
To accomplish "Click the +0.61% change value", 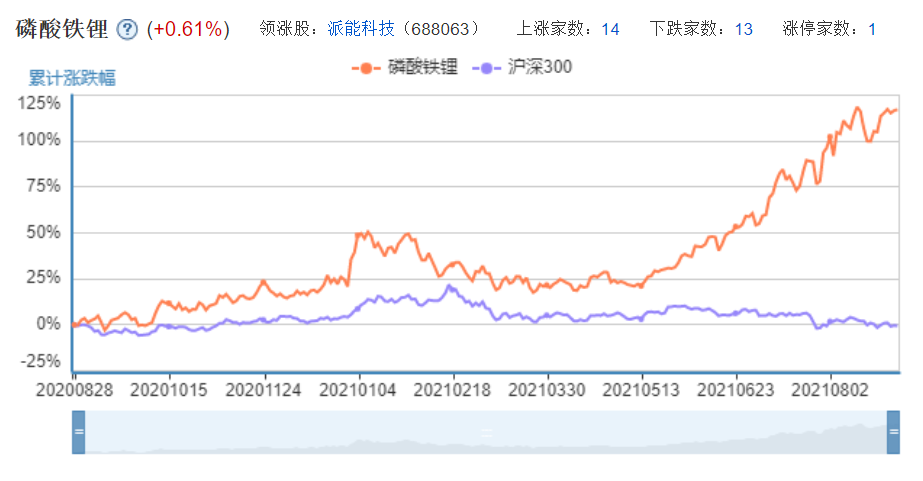I will [x=188, y=29].
